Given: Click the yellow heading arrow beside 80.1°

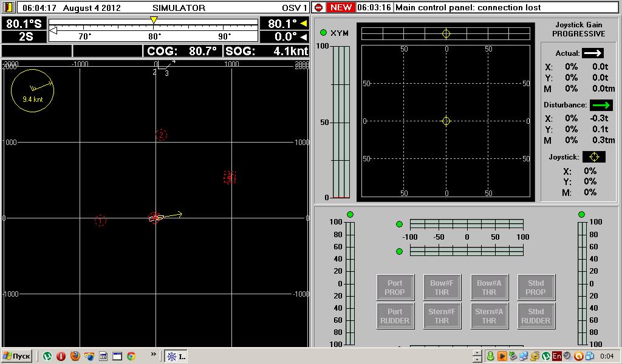Looking at the screenshot, I should [x=304, y=24].
